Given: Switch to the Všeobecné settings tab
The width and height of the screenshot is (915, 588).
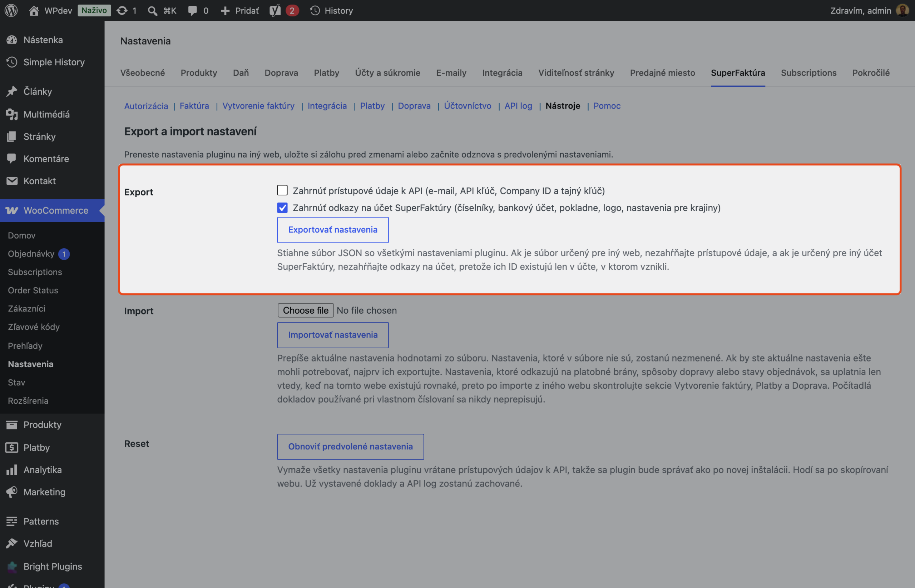Looking at the screenshot, I should 143,73.
